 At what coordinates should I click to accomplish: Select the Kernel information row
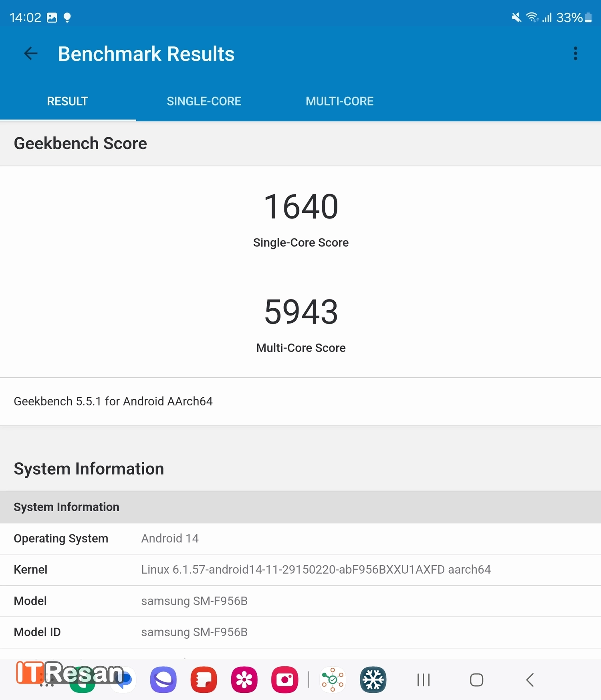click(x=300, y=570)
